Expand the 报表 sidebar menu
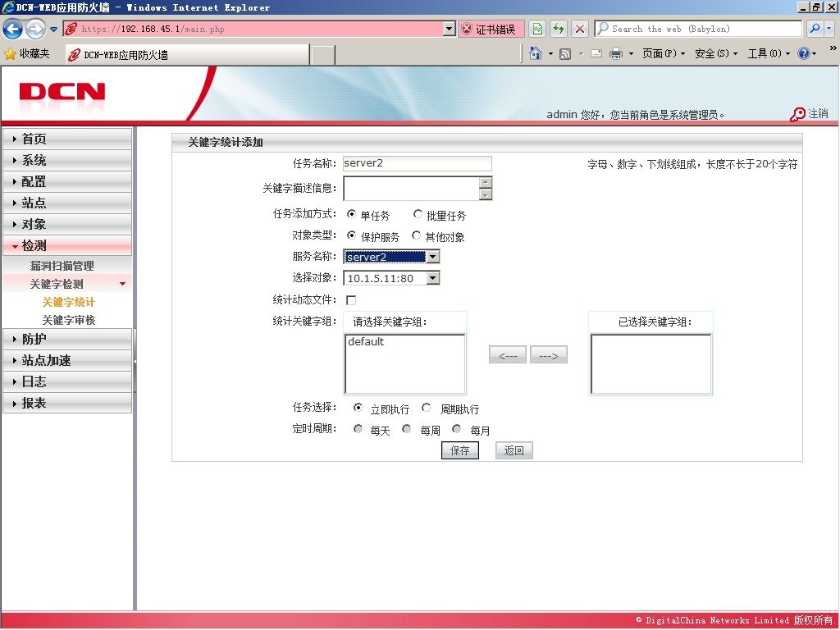This screenshot has height=630, width=840. (67, 403)
